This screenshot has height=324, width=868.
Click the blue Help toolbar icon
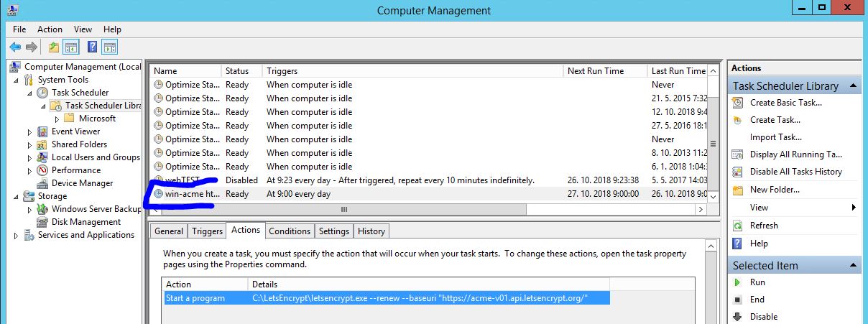click(x=93, y=47)
